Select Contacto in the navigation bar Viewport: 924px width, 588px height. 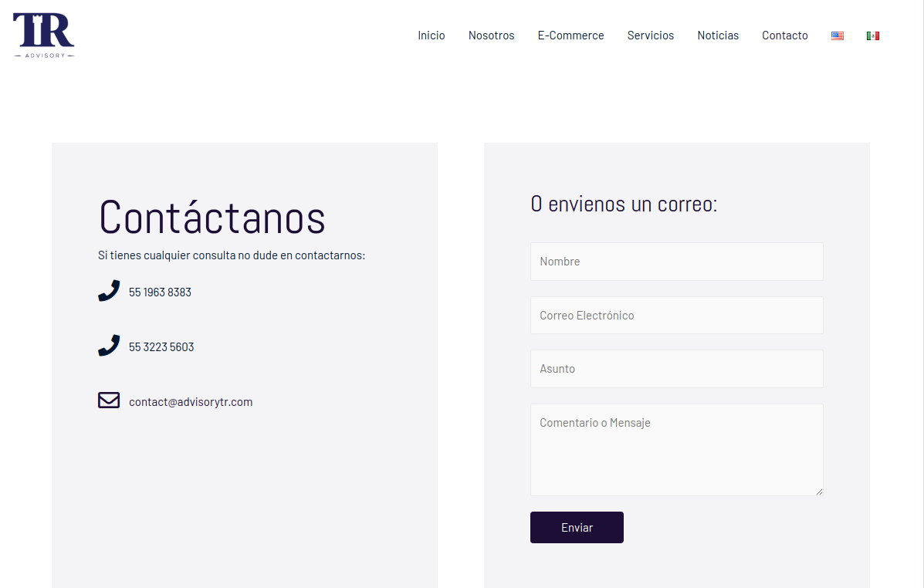784,35
